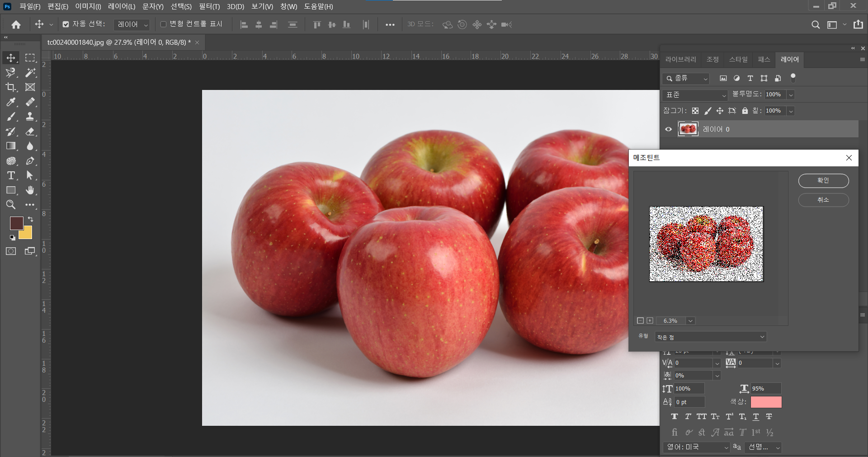Disable the 자동 선택 checkbox

point(66,24)
